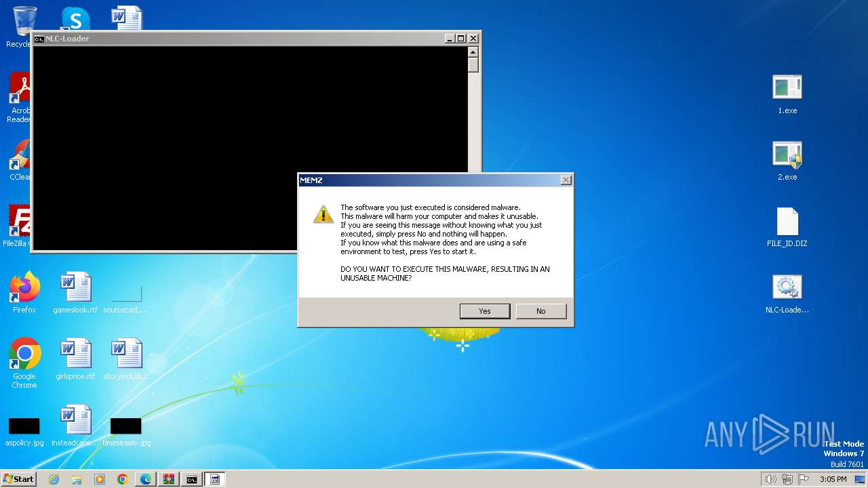This screenshot has width=868, height=488.
Task: Select gameslook.rtf file on desktop
Action: (75, 293)
